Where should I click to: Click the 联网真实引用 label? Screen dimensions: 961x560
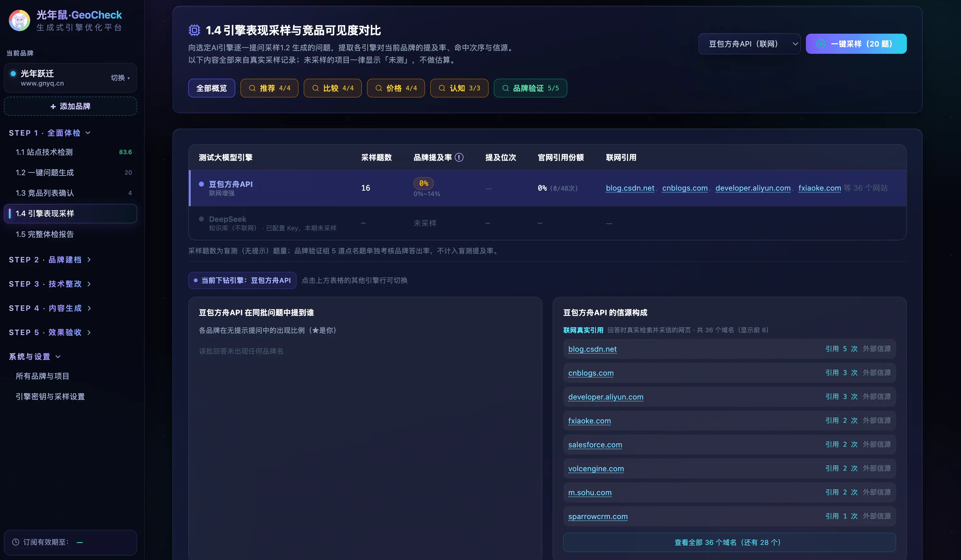583,330
